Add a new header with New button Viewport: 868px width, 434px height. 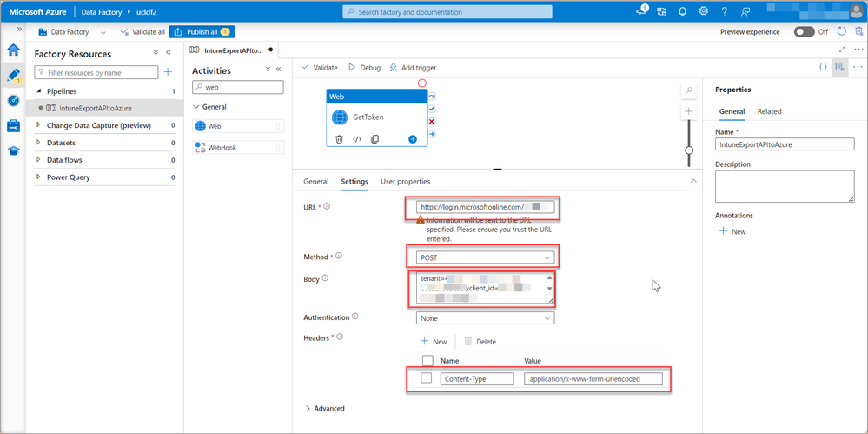434,342
